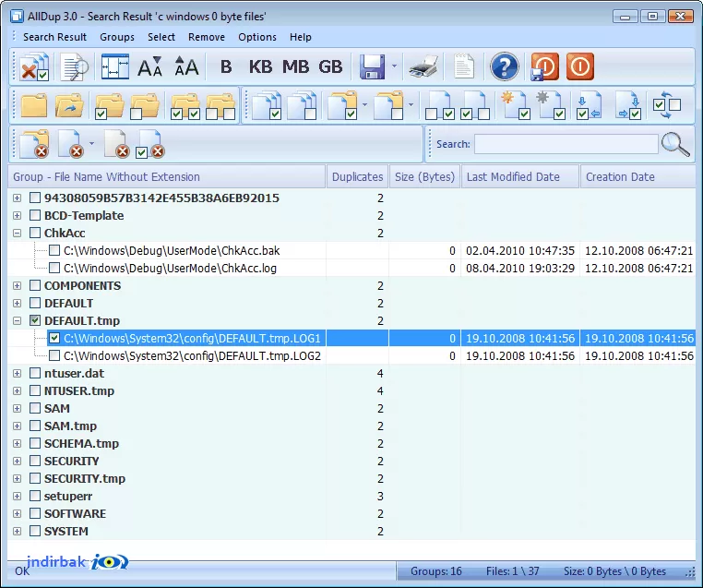Click the save and shutdown power icon

(544, 66)
